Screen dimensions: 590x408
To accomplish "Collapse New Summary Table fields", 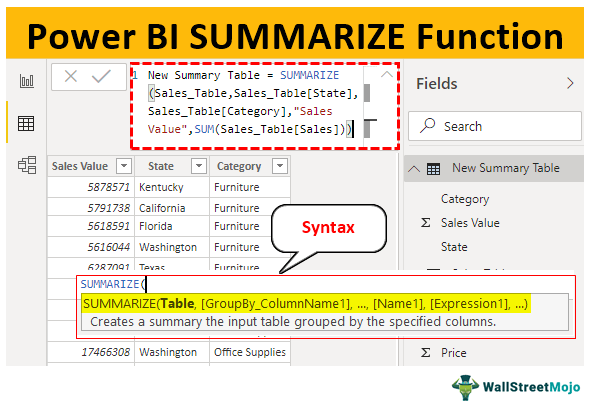I will click(414, 169).
